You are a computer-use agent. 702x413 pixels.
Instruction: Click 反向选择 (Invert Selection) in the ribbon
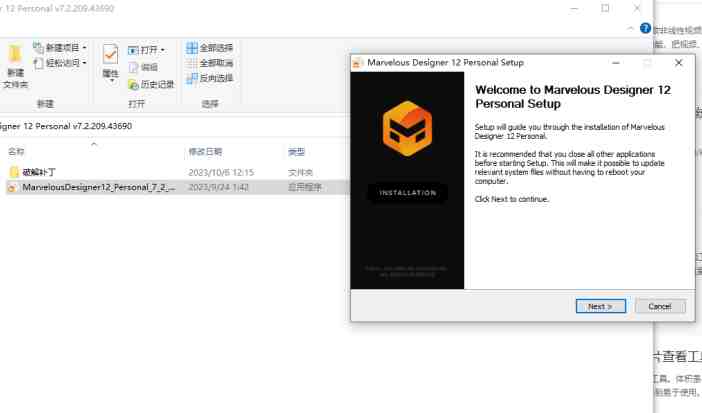tap(209, 78)
